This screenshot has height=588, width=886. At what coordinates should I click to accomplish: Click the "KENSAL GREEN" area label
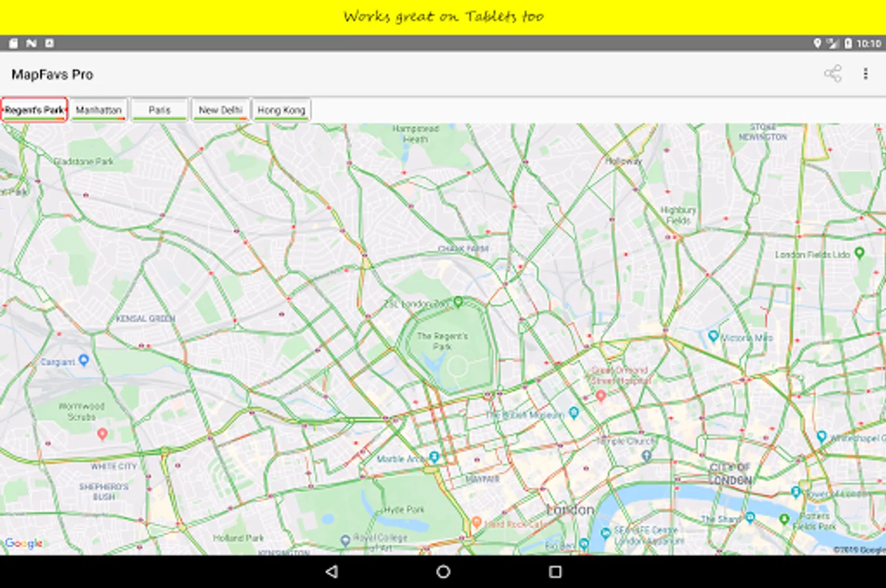(145, 318)
